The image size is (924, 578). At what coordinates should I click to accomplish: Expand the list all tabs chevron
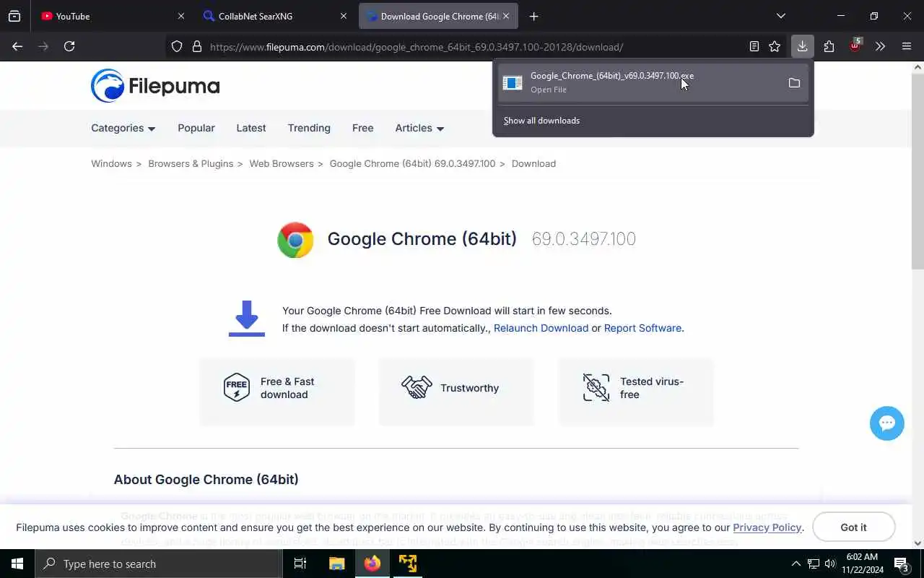(x=781, y=16)
